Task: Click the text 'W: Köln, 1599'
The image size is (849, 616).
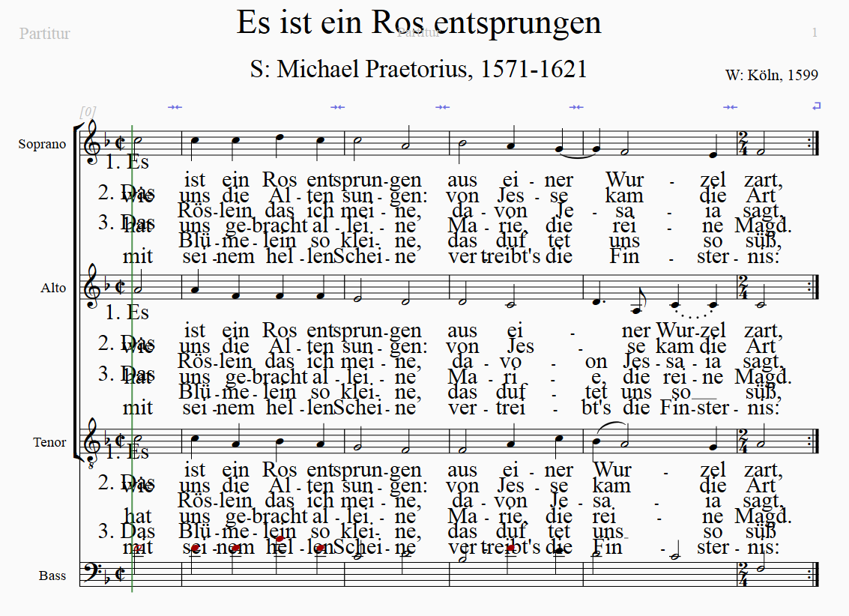Action: [772, 75]
